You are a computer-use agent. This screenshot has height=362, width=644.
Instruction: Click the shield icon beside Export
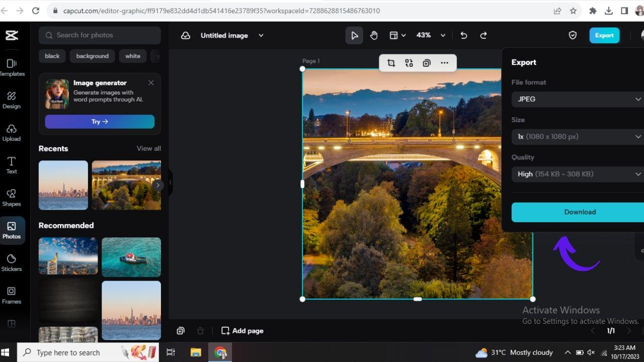(x=573, y=35)
